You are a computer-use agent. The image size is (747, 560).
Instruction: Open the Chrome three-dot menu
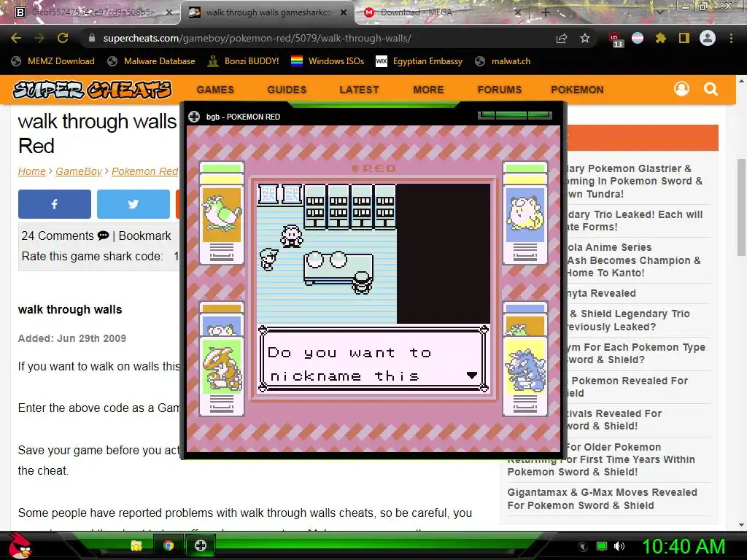[x=731, y=38]
